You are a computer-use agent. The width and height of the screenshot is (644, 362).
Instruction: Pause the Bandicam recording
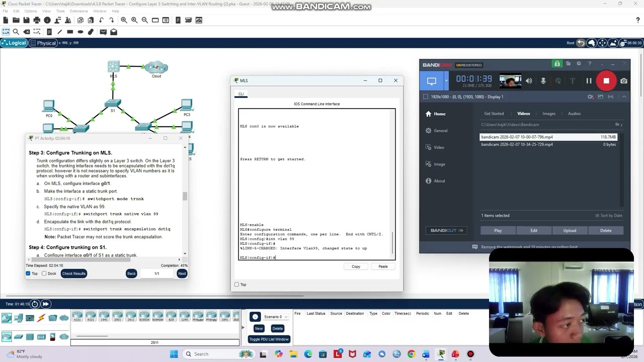click(x=589, y=80)
